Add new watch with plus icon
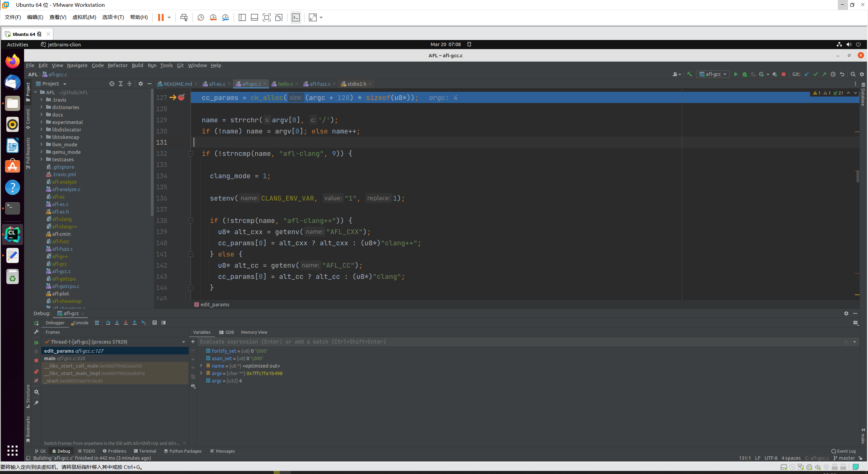Screen dimensions: 868x474 pyautogui.click(x=193, y=342)
